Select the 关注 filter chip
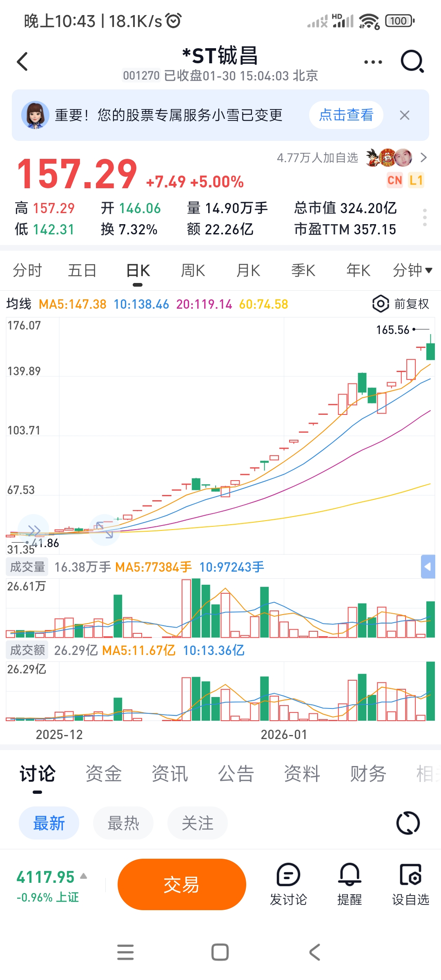This screenshot has width=441, height=980. (x=198, y=823)
